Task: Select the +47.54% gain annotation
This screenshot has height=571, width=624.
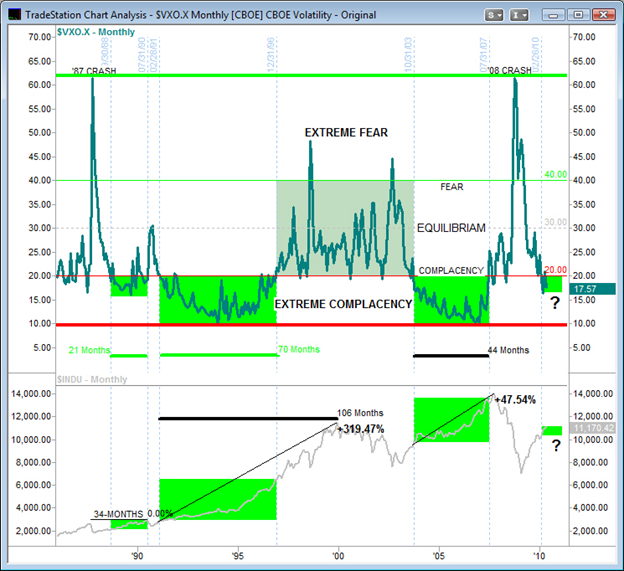Action: [515, 400]
